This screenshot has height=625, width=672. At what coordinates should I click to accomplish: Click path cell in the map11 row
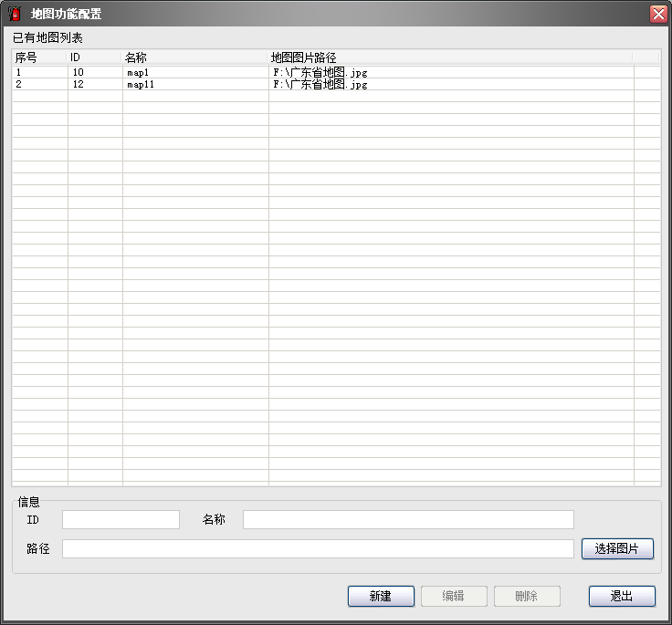pyautogui.click(x=451, y=84)
